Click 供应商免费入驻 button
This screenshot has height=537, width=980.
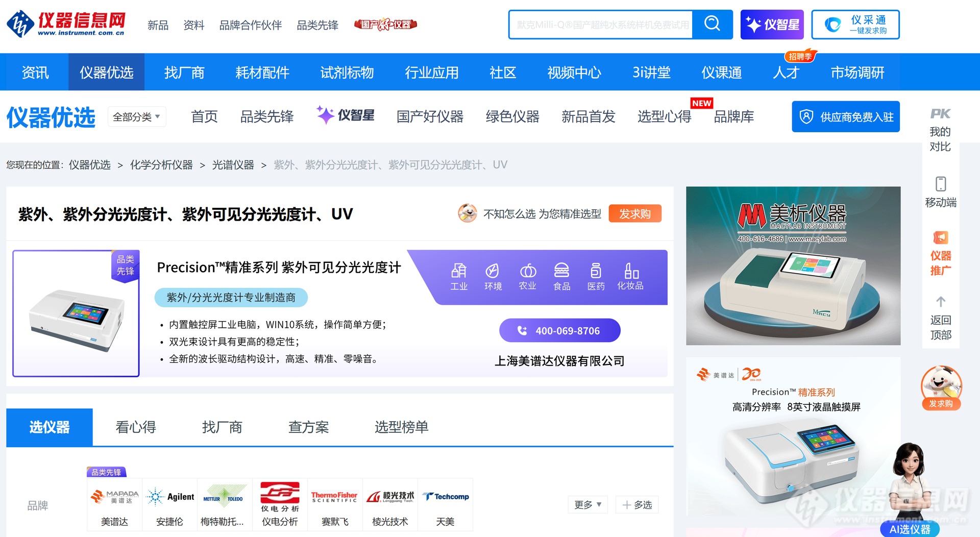pyautogui.click(x=845, y=117)
